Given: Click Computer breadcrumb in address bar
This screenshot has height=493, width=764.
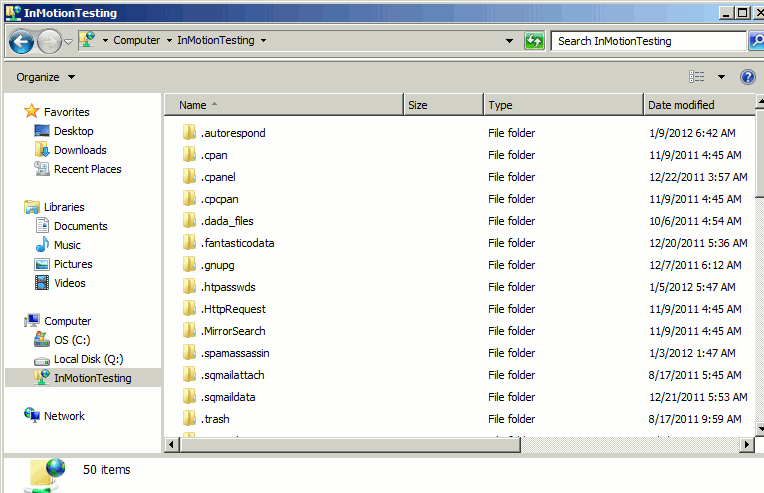Looking at the screenshot, I should click(136, 40).
